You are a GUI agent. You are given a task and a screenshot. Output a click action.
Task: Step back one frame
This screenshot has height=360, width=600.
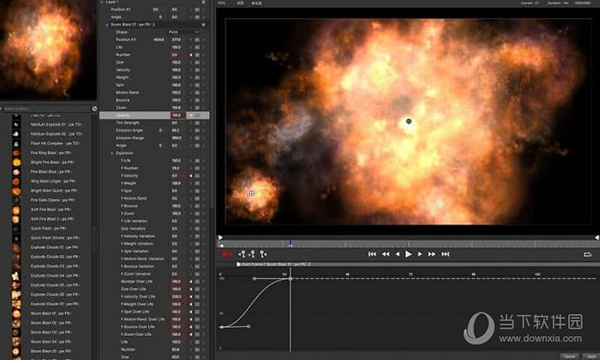398,254
